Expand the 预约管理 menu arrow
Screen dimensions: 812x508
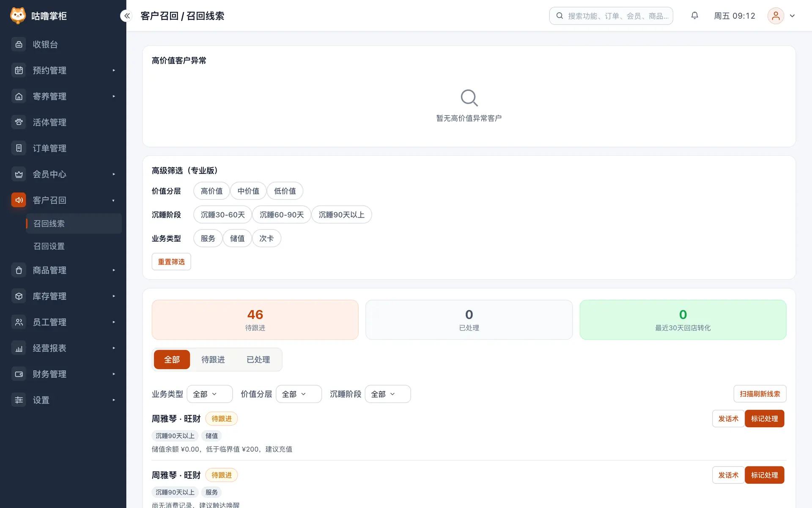pyautogui.click(x=114, y=70)
